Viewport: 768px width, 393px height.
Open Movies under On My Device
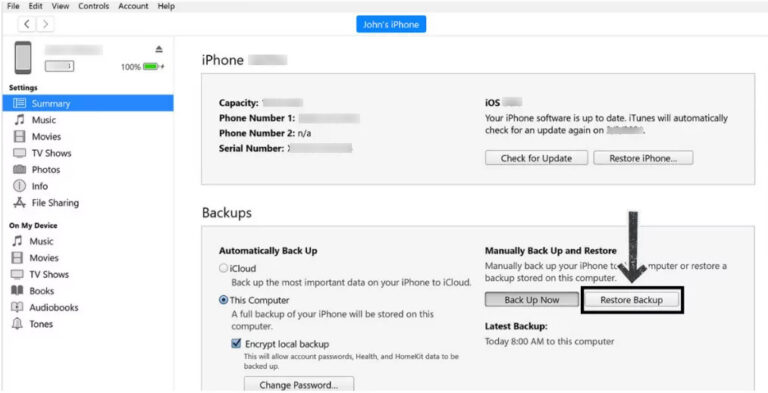44,258
